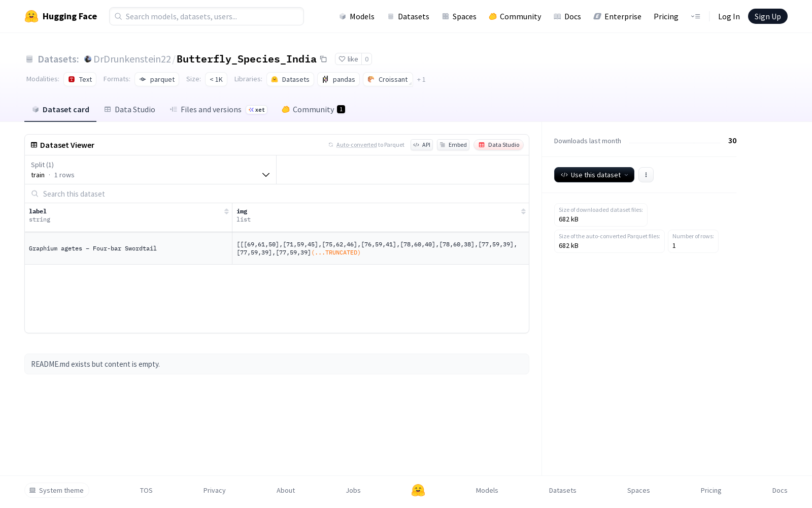812x508 pixels.
Task: Click the < 1K size tag
Action: pos(216,79)
